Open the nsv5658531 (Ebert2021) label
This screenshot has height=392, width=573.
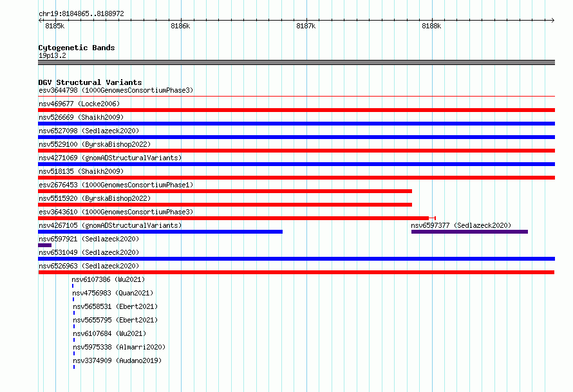[115, 306]
